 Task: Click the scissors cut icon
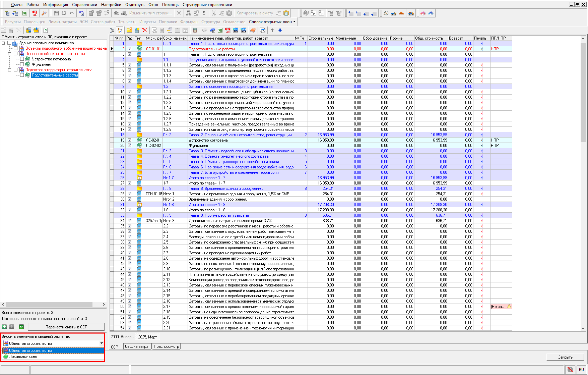tap(213, 13)
